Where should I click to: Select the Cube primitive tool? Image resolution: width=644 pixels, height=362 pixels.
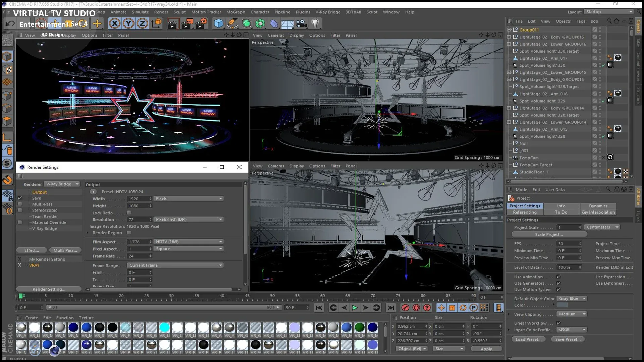[x=218, y=23]
